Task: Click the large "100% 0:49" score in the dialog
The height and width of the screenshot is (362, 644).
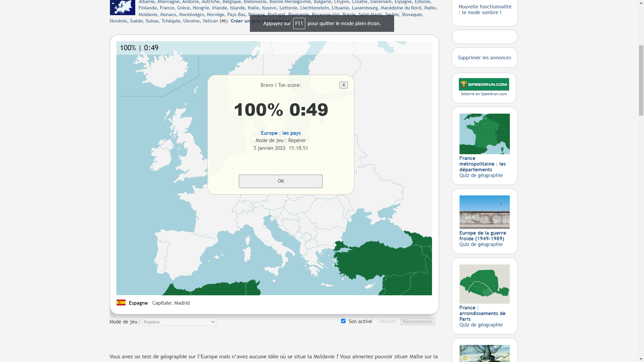Action: pyautogui.click(x=281, y=110)
